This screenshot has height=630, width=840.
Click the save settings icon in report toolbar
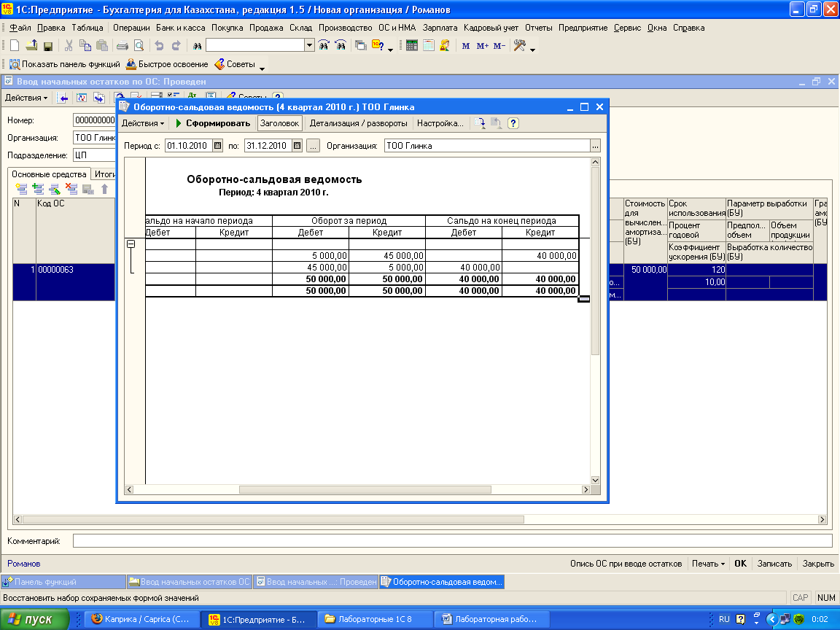click(x=480, y=123)
